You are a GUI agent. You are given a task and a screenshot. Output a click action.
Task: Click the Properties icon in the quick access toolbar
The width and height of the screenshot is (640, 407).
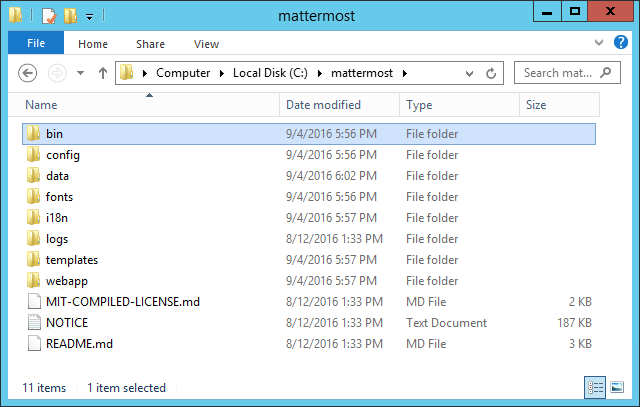pos(49,16)
